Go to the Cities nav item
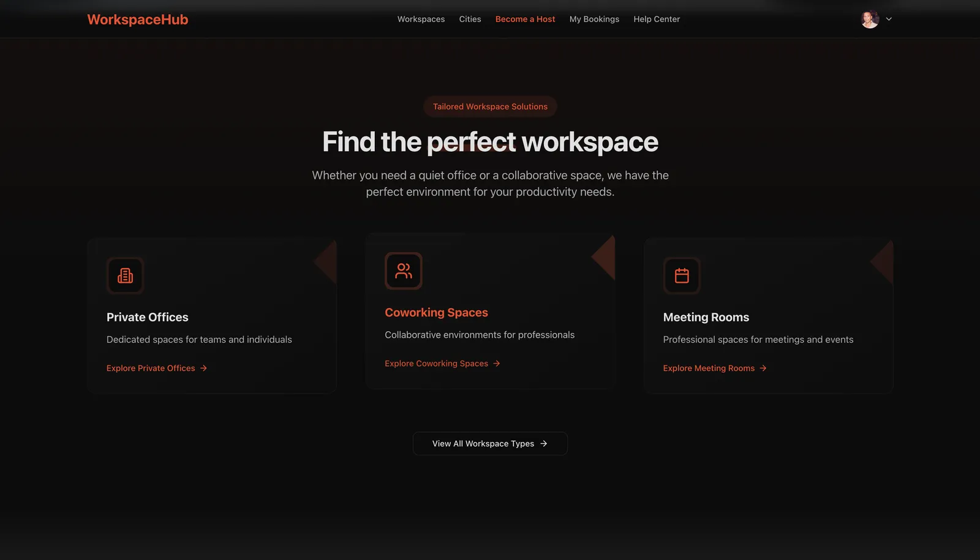980x560 pixels. (x=470, y=19)
